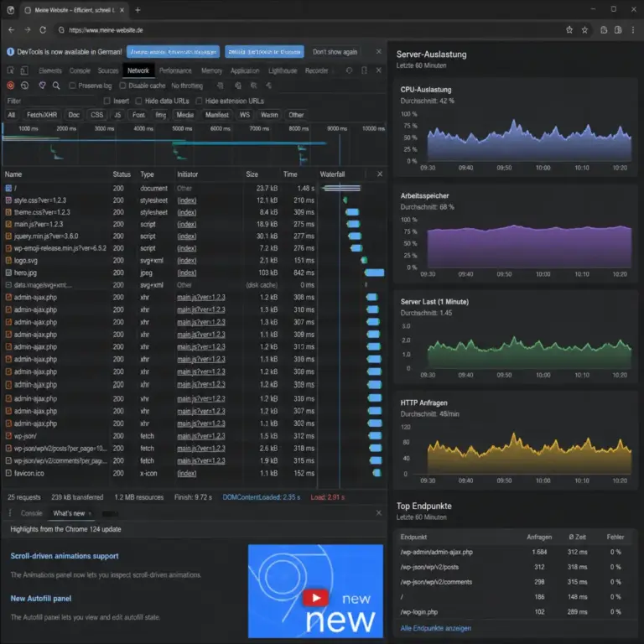Switch drawer to Console tab

(x=31, y=513)
